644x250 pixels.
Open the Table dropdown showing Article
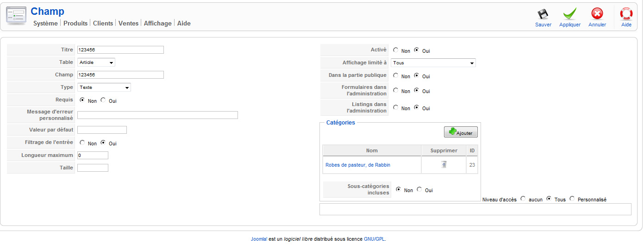96,62
